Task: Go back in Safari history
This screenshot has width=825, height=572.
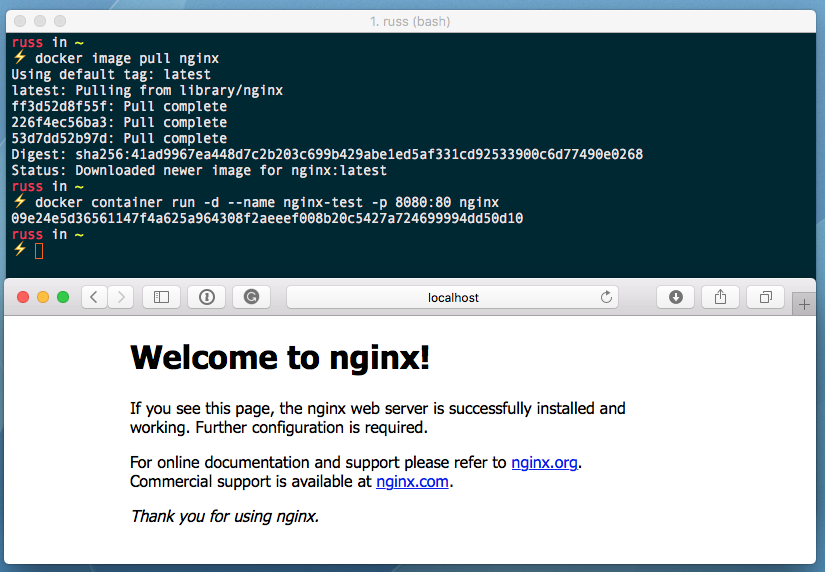Action: point(94,297)
